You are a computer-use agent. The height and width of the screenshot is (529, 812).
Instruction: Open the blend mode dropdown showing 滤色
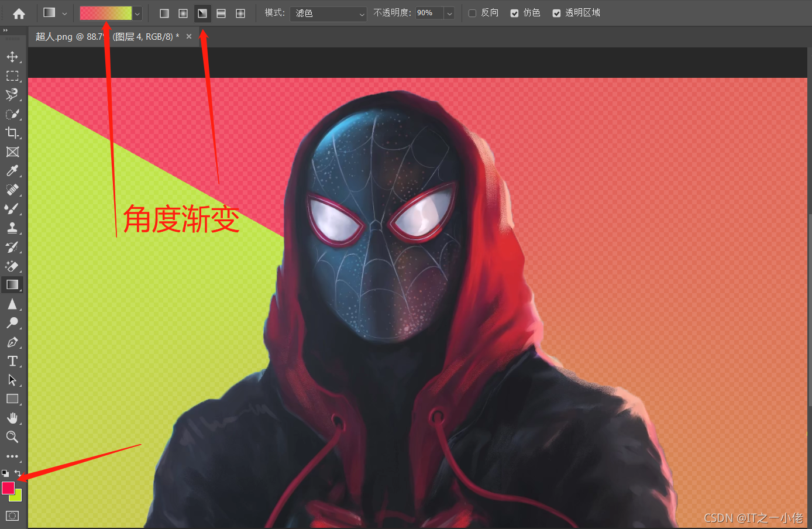point(328,13)
